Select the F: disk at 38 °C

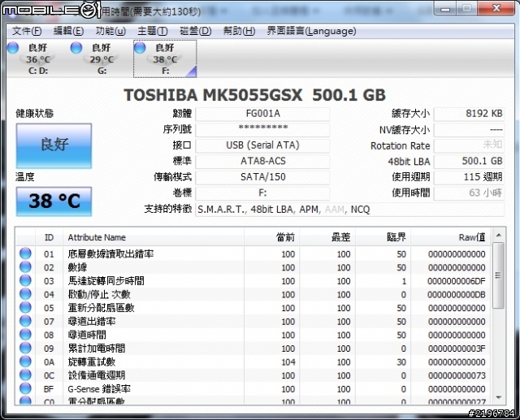(x=165, y=58)
